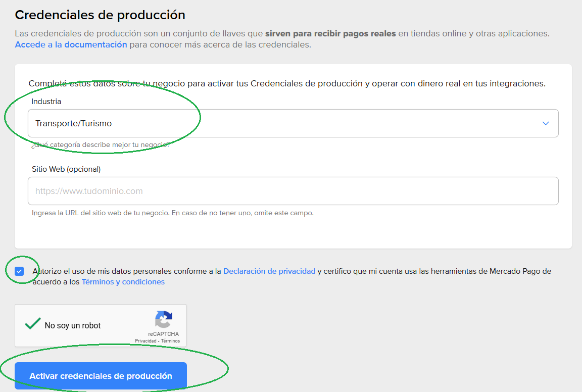Open the reCAPTCHA Privacidad link
This screenshot has height=392, width=582.
click(x=145, y=341)
